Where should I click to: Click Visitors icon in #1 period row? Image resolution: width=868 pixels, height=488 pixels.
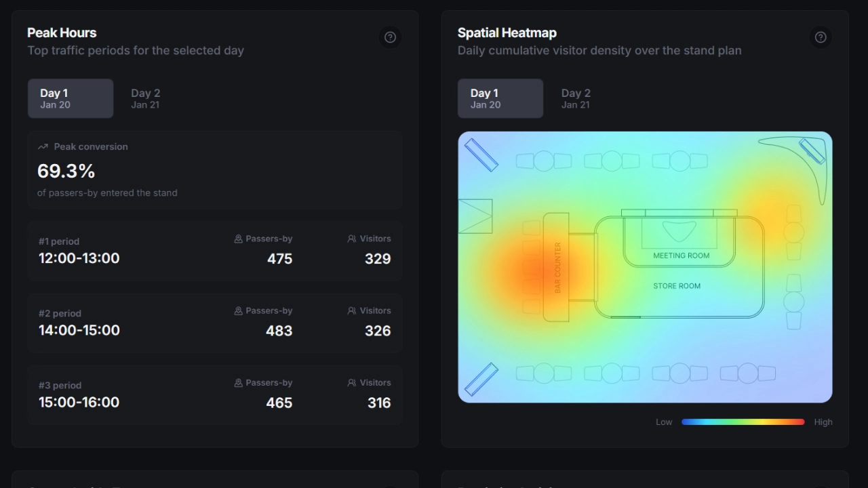pyautogui.click(x=351, y=239)
